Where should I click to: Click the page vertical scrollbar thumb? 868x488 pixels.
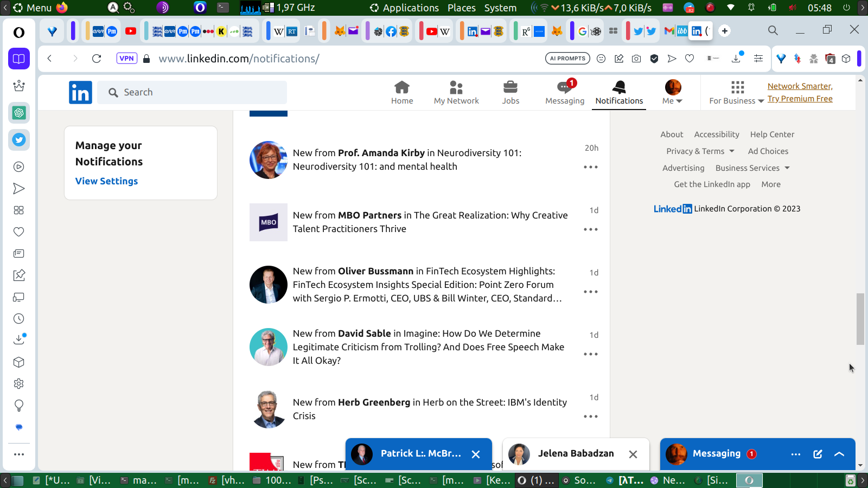860,319
